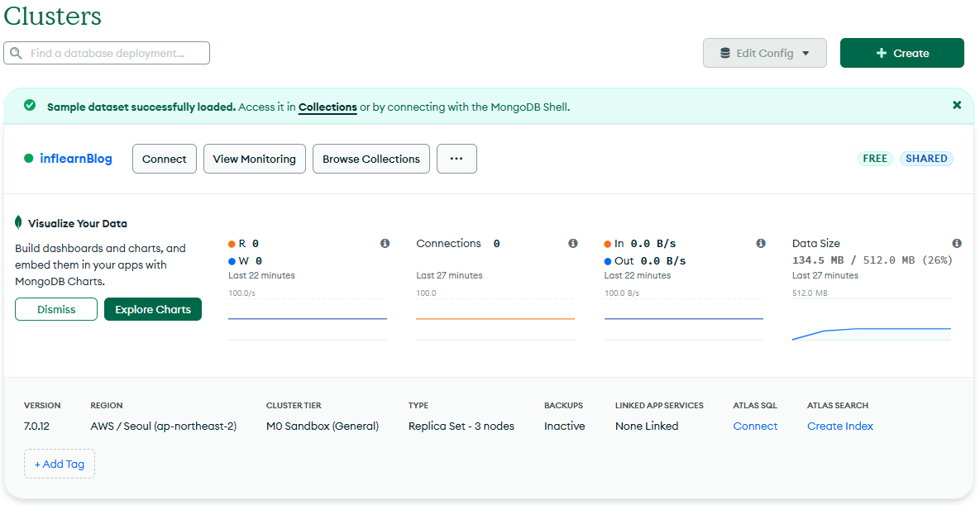Image resolution: width=980 pixels, height=505 pixels.
Task: Click the 134.5 MB / 512.0 MB (26%) value
Action: pos(872,260)
